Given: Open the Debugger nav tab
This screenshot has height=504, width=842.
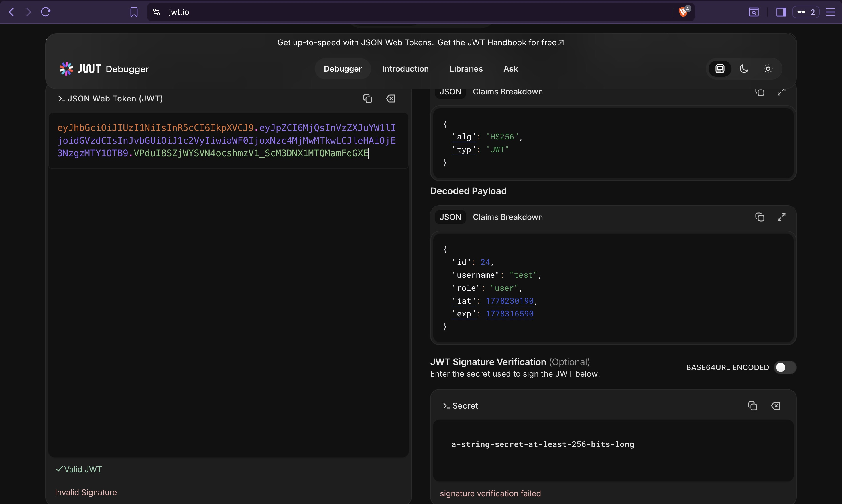Looking at the screenshot, I should [x=343, y=69].
